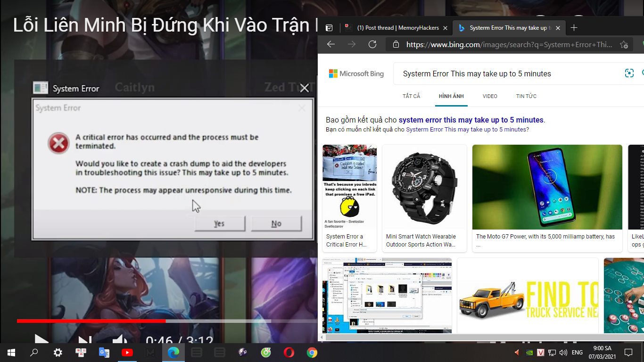Select the Systerm Error Bing browser tab
The image size is (644, 362).
tap(508, 28)
